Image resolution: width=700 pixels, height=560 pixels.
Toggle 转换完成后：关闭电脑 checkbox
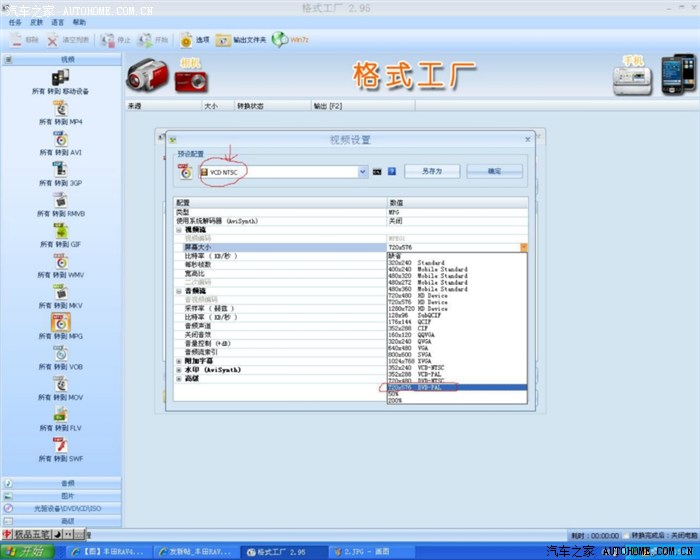(626, 535)
